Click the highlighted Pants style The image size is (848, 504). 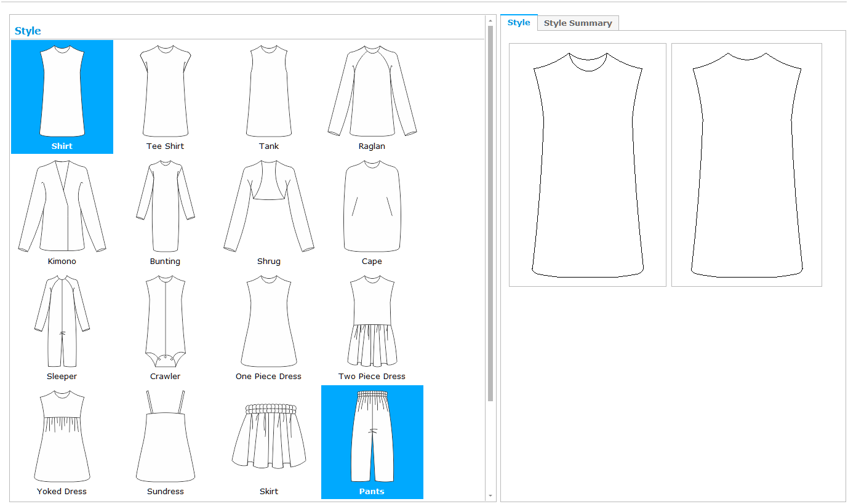372,441
